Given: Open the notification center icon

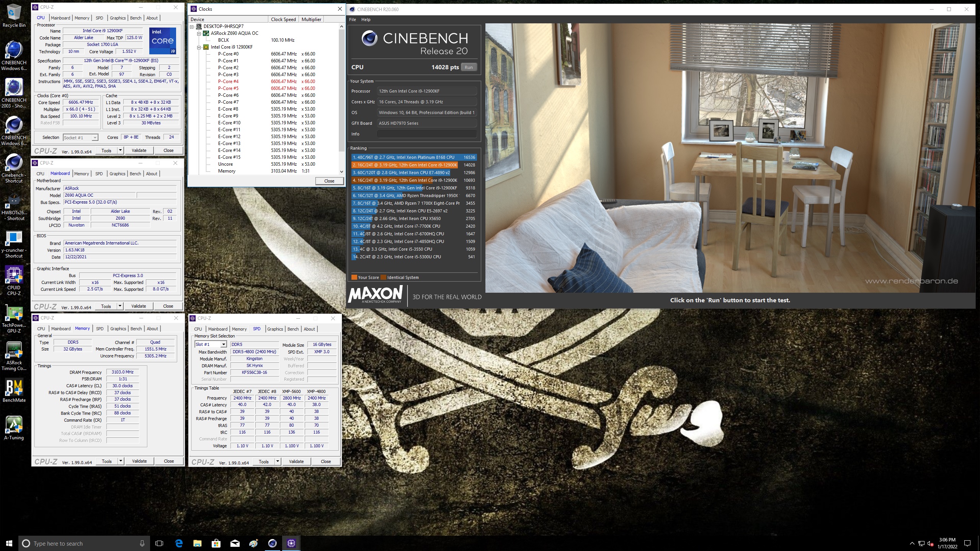Looking at the screenshot, I should (x=967, y=543).
